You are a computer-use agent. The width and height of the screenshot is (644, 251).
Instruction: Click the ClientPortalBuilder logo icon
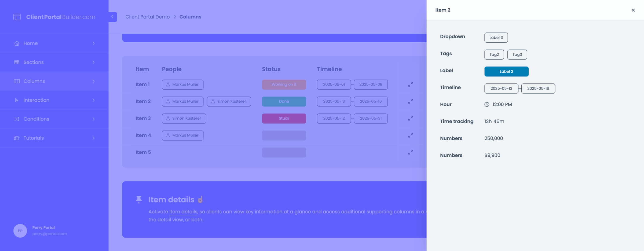pyautogui.click(x=17, y=17)
